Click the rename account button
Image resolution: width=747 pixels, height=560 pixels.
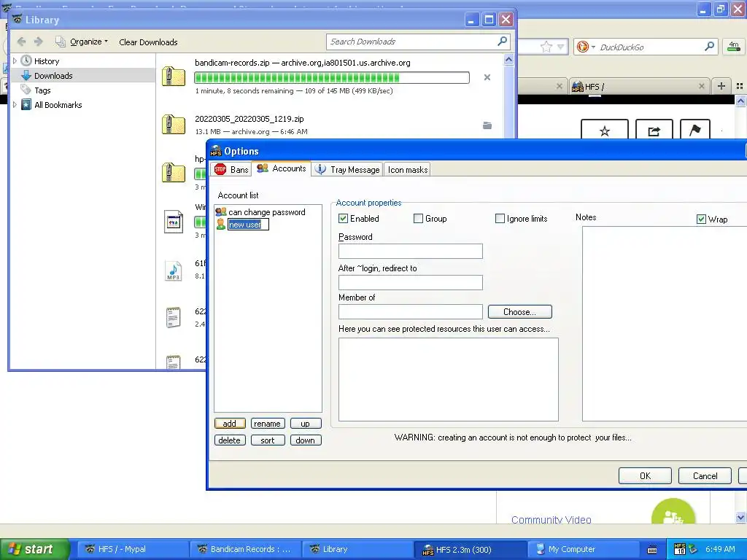[x=267, y=424]
